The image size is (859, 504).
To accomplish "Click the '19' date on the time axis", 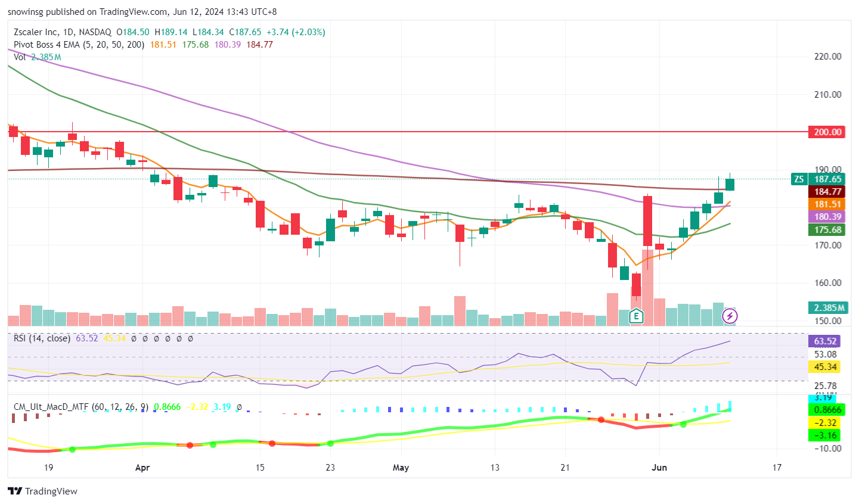I will pos(48,468).
